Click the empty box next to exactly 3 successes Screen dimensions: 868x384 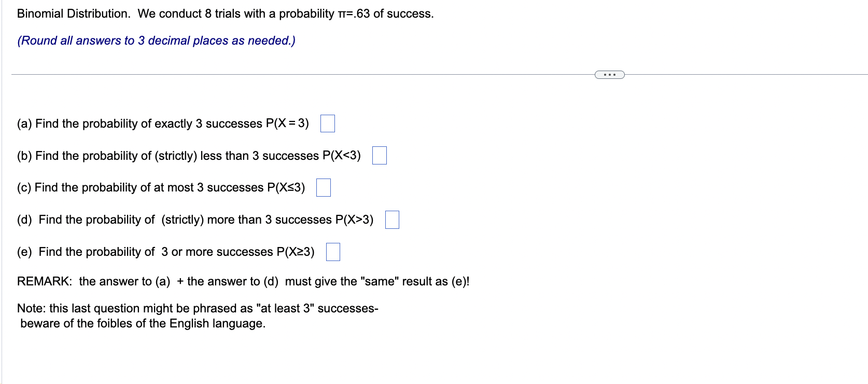327,124
